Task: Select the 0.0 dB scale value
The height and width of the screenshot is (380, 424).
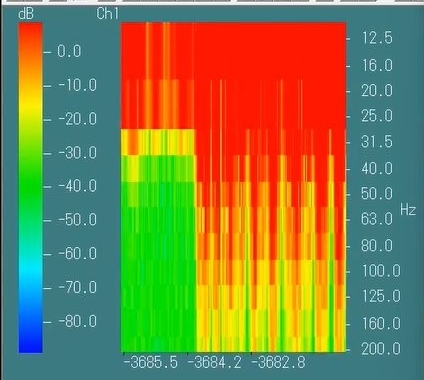Action: (x=69, y=51)
